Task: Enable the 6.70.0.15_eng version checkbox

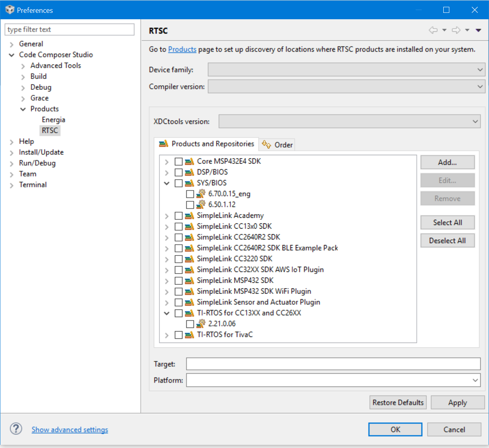Action: pyautogui.click(x=190, y=194)
